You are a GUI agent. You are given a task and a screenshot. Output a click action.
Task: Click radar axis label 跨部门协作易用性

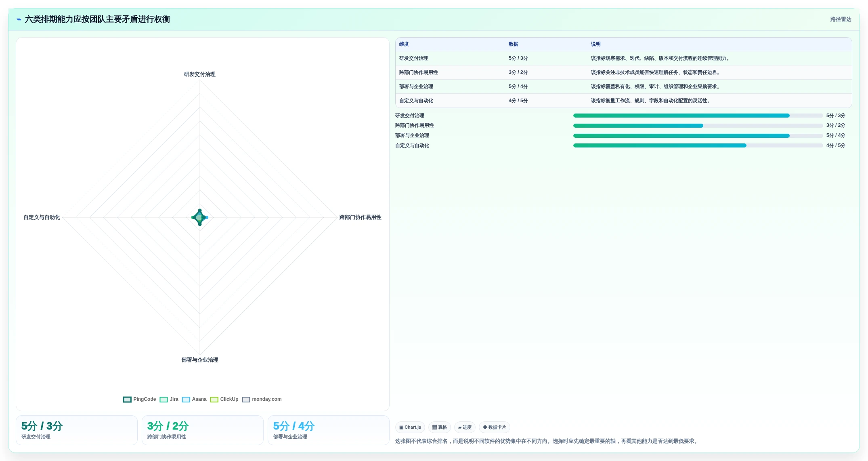coord(361,217)
